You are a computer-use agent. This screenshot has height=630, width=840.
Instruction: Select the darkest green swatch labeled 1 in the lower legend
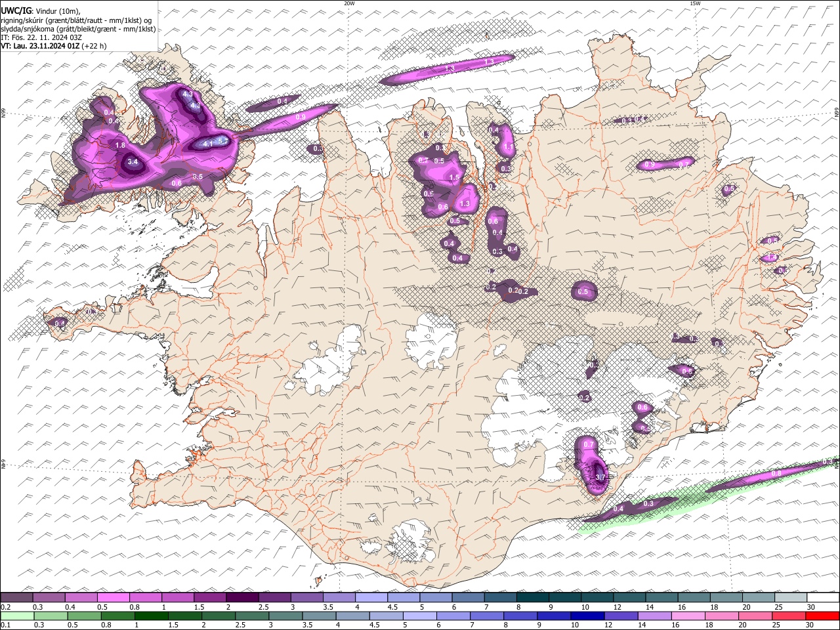tap(152, 616)
